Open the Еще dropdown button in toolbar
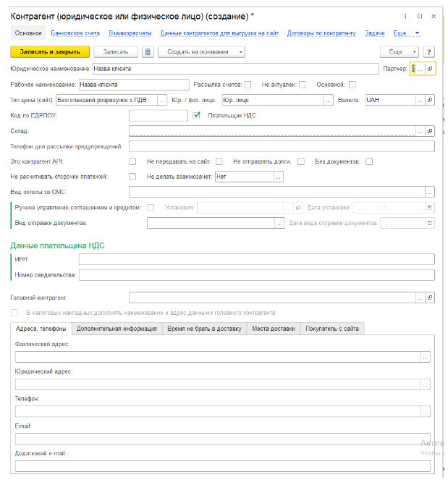The image size is (448, 485). click(400, 51)
